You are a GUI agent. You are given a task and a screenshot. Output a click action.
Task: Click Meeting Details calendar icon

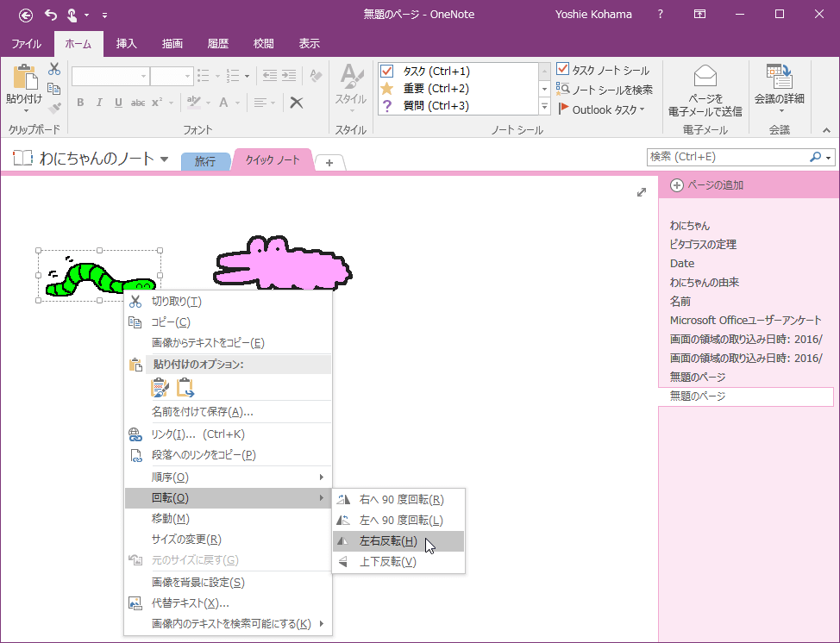[780, 76]
